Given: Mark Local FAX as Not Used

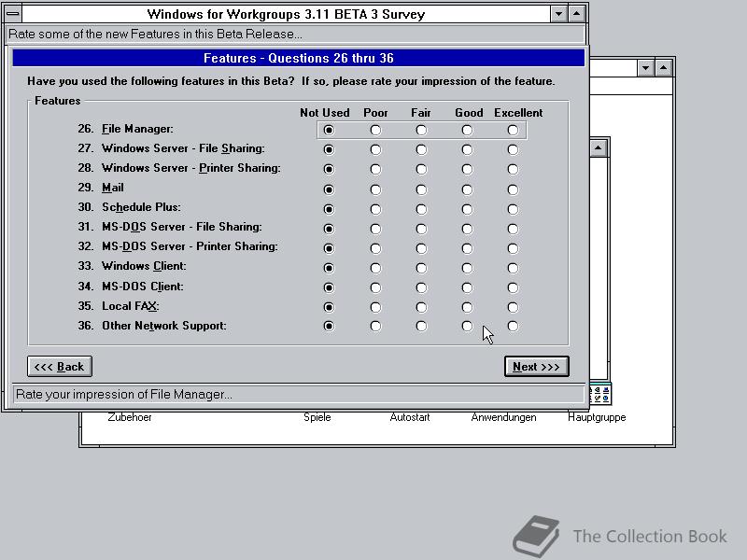Looking at the screenshot, I should click(329, 307).
